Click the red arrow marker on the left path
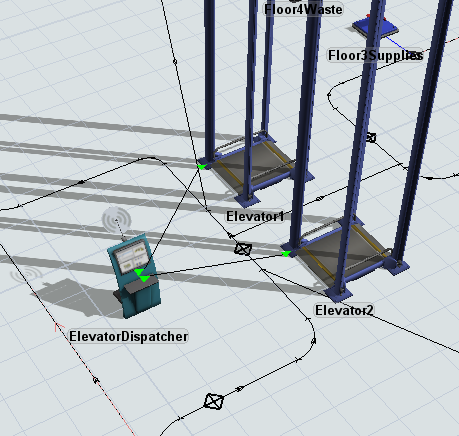Viewport: 459px width, 436px height. pyautogui.click(x=59, y=327)
